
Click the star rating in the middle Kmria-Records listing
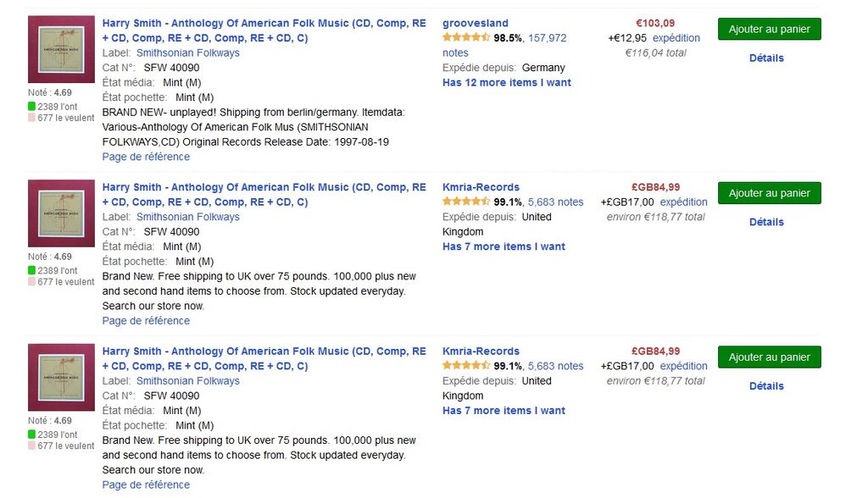[x=466, y=202]
